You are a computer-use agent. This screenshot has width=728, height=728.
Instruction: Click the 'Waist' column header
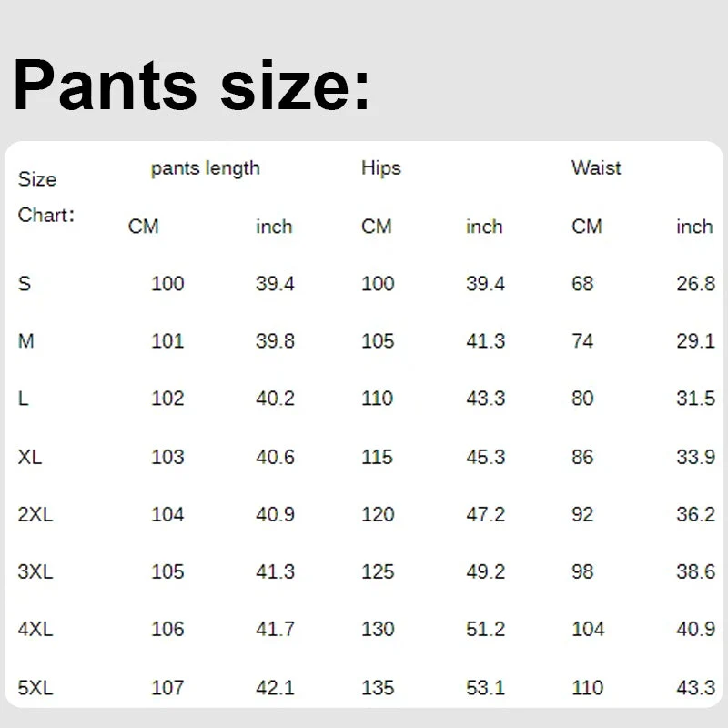pyautogui.click(x=596, y=168)
